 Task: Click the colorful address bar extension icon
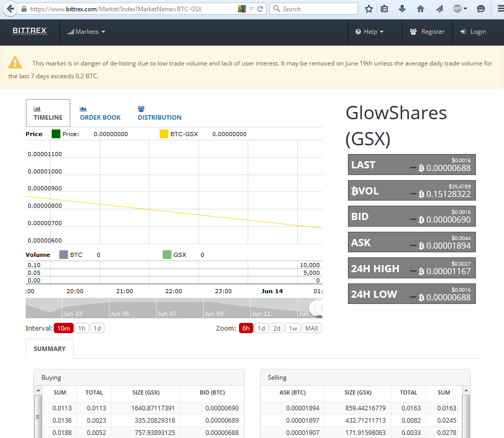[242, 9]
